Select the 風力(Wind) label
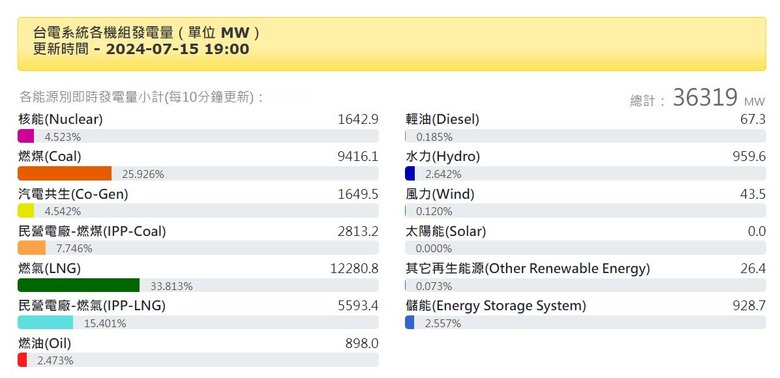 (440, 194)
